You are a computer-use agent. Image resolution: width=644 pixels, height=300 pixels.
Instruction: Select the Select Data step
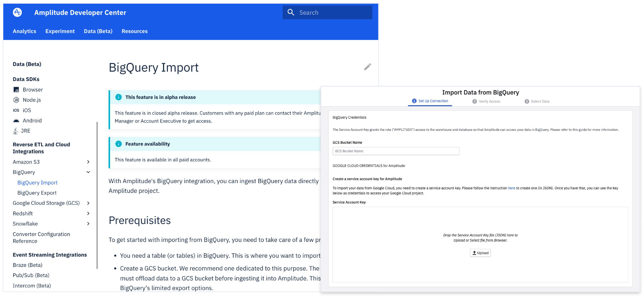[x=537, y=101]
